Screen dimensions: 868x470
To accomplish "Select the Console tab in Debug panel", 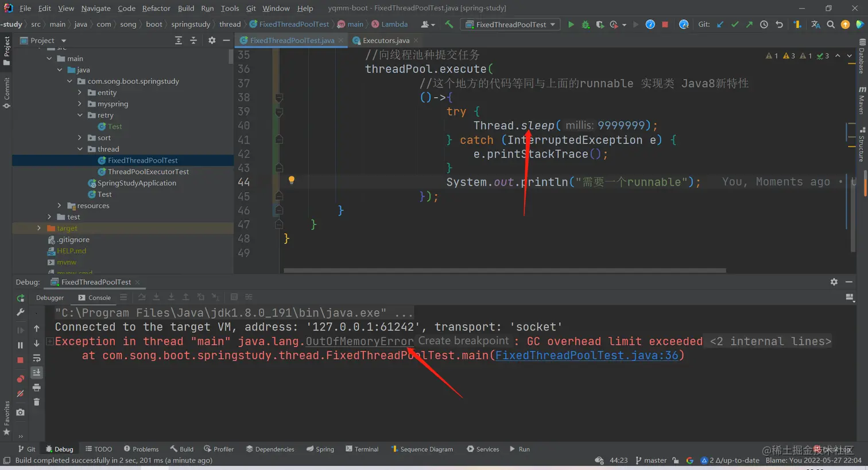I will tap(95, 298).
